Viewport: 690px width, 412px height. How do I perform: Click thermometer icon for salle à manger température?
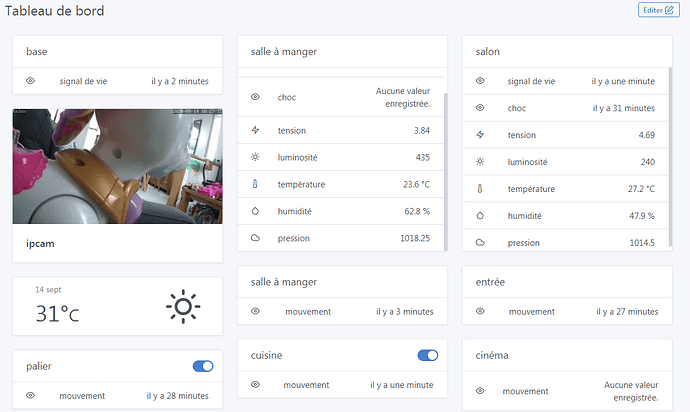[255, 184]
